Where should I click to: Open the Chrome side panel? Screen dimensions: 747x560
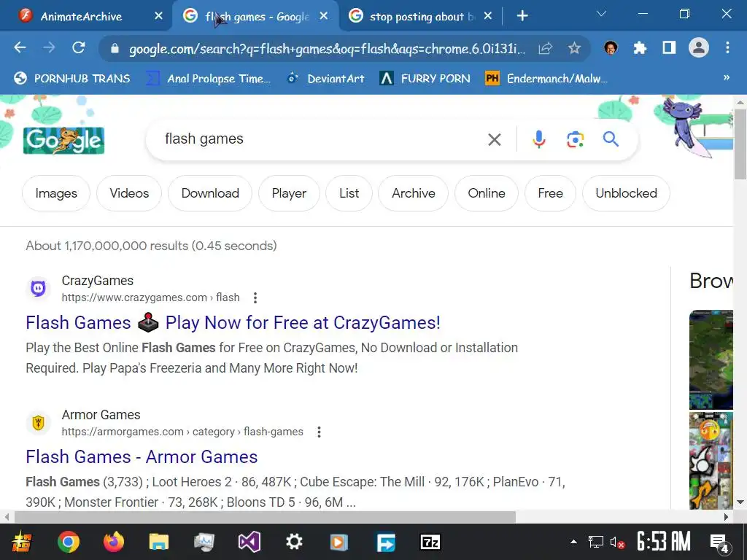click(669, 47)
